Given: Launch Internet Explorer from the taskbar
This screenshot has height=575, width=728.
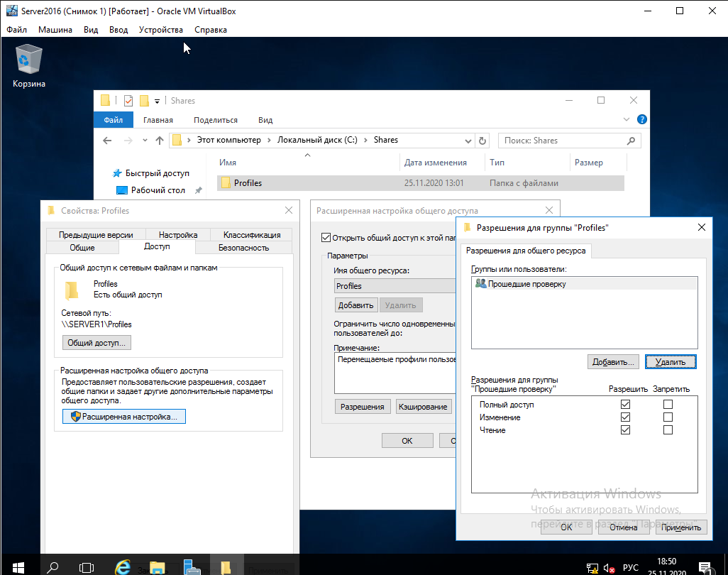Looking at the screenshot, I should coord(123,566).
